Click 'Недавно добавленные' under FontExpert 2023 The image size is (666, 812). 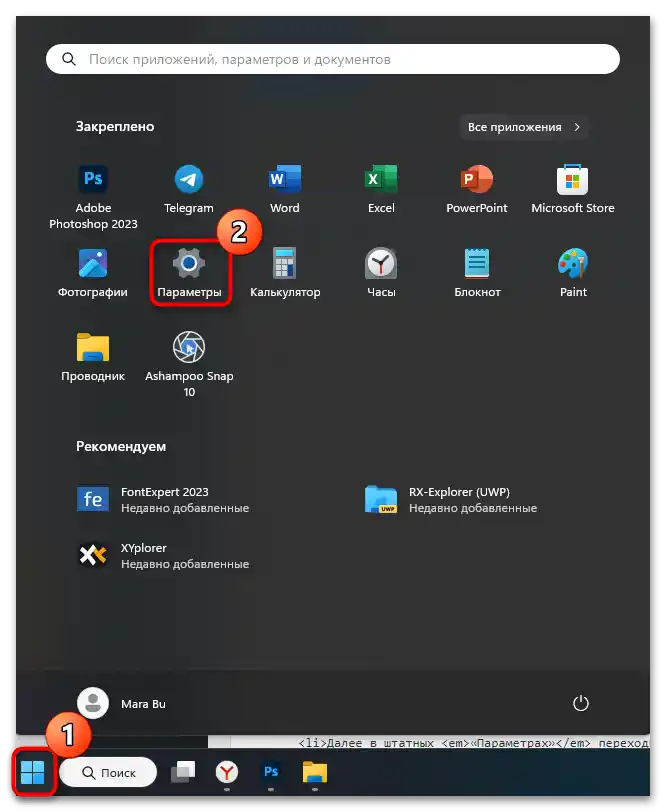(185, 508)
